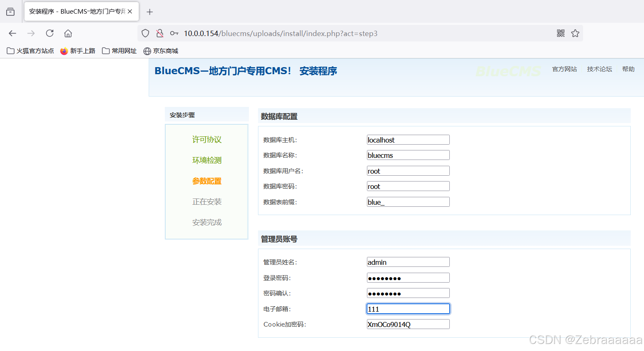
Task: Open the 官方网站 link
Action: (564, 69)
